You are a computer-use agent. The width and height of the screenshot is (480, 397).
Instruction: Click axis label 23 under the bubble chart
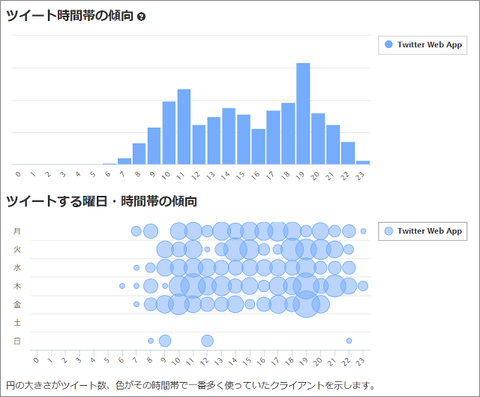click(x=360, y=361)
